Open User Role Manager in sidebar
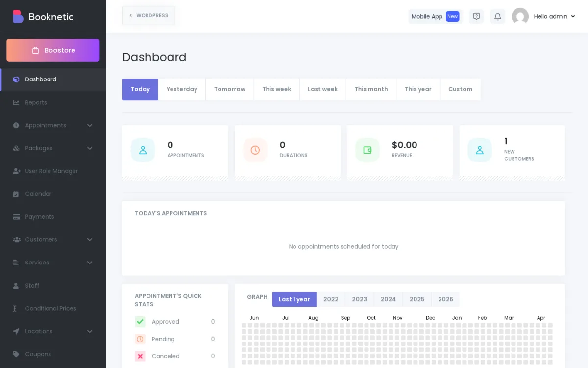 (x=53, y=171)
